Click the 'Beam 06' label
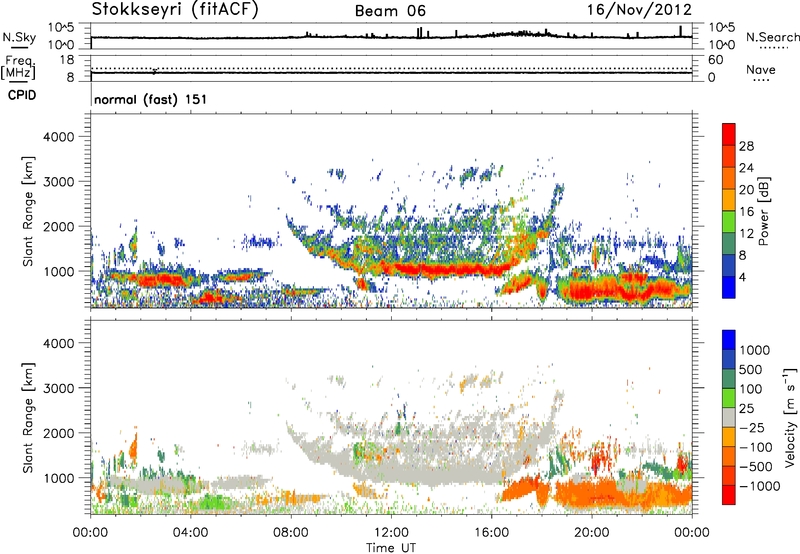 (x=390, y=11)
